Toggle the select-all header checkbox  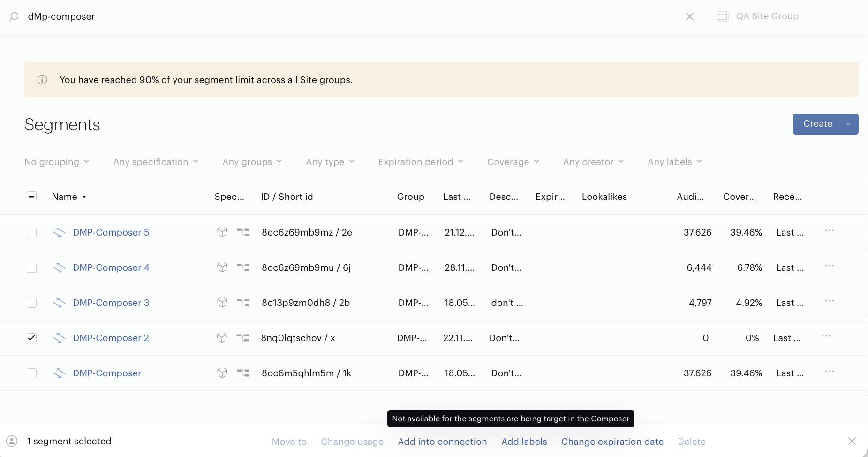tap(31, 197)
